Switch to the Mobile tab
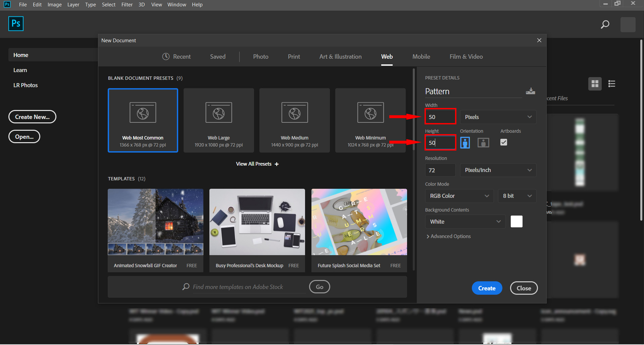Image resolution: width=644 pixels, height=345 pixels. [x=421, y=57]
